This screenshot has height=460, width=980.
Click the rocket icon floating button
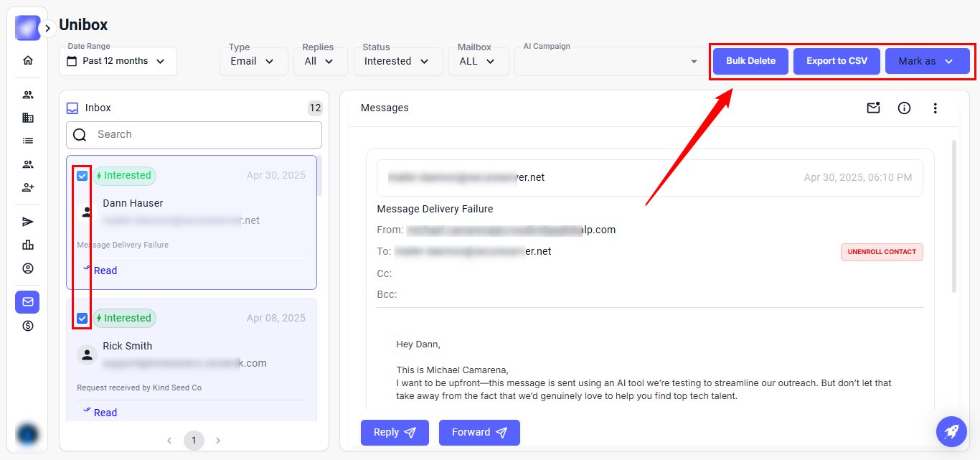coord(951,432)
